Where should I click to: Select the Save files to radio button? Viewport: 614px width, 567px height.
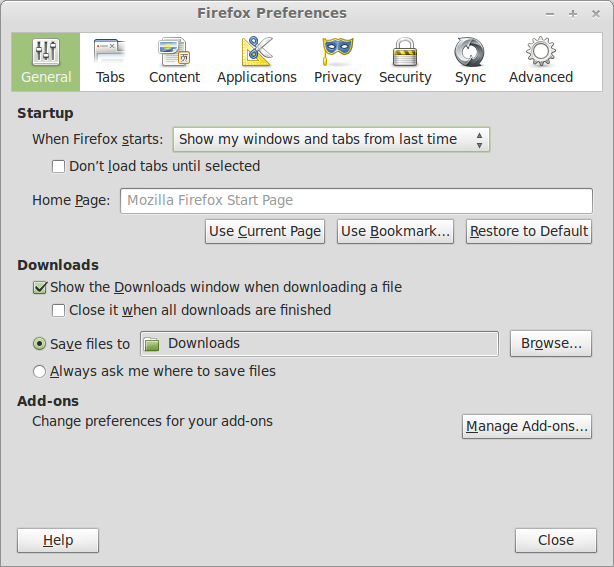coord(39,344)
